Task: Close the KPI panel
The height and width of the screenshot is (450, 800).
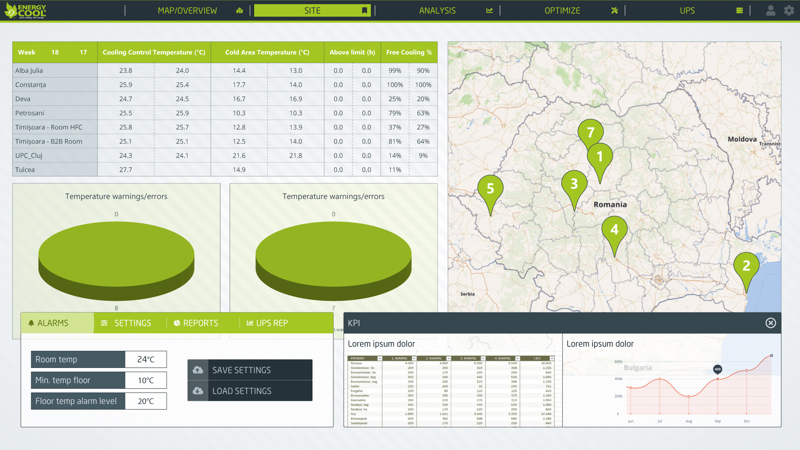Action: (770, 323)
